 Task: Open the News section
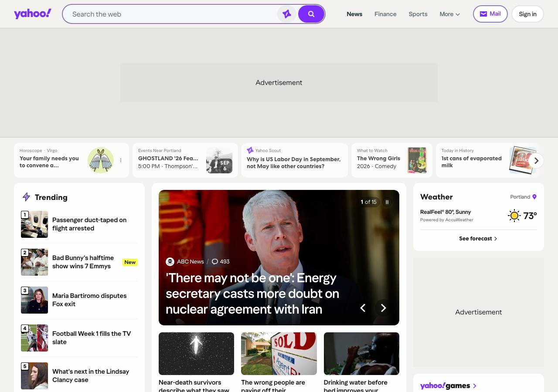(354, 14)
